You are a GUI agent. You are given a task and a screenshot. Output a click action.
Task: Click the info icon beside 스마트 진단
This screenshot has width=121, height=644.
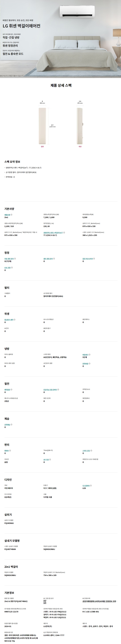(91, 450)
